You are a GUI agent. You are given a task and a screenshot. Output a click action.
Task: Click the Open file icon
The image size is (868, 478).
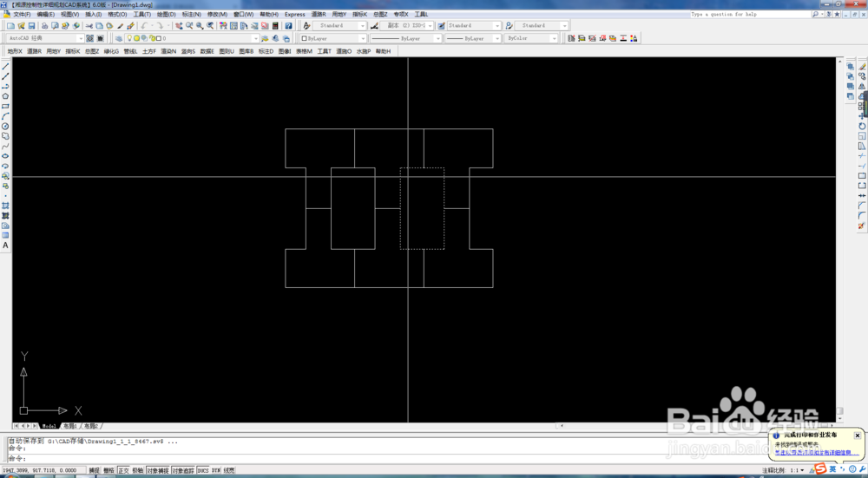22,26
